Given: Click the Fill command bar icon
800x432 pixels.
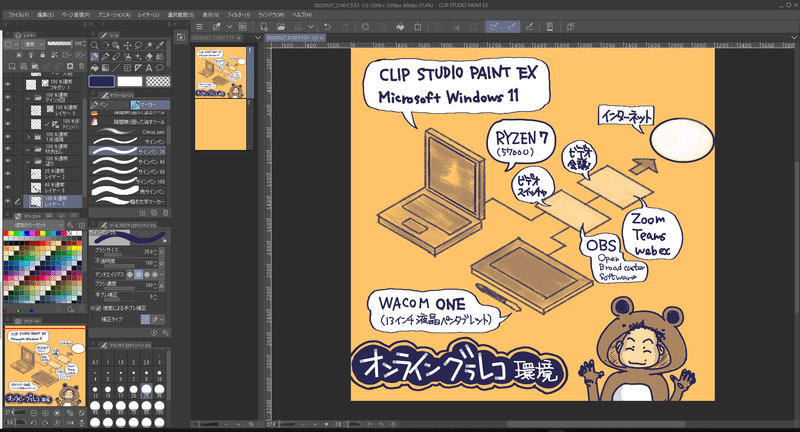Looking at the screenshot, I should pyautogui.click(x=401, y=27).
